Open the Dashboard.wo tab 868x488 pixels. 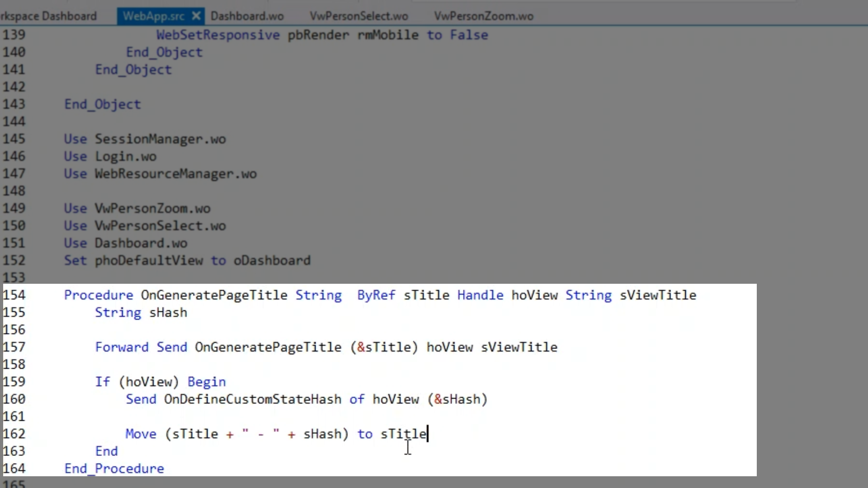coord(247,16)
